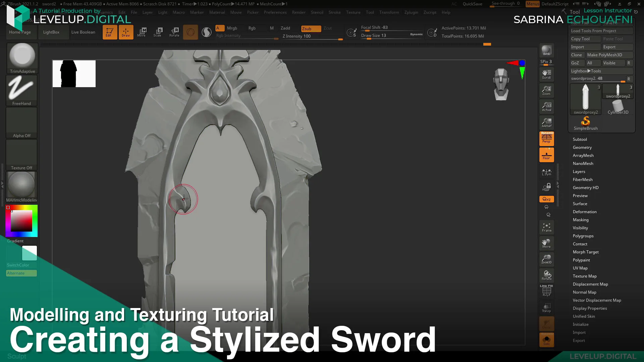Disable Persp perspective view
Viewport: 644px width, 362px height.
546,138
